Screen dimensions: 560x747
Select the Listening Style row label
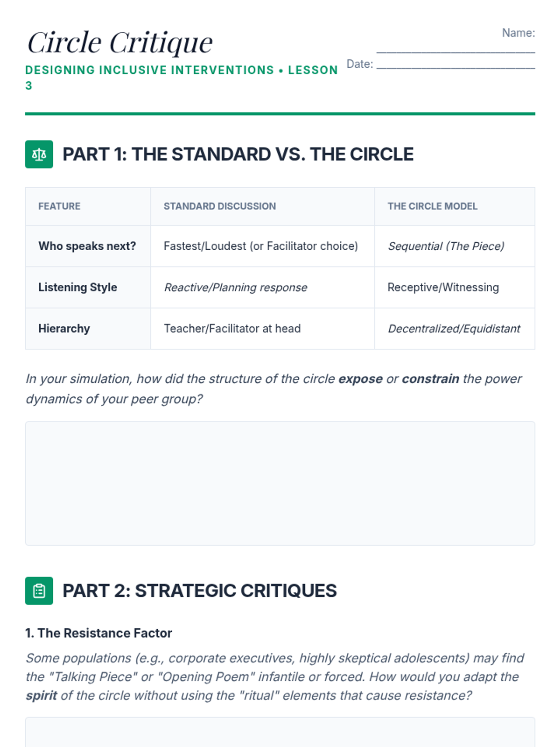[77, 287]
